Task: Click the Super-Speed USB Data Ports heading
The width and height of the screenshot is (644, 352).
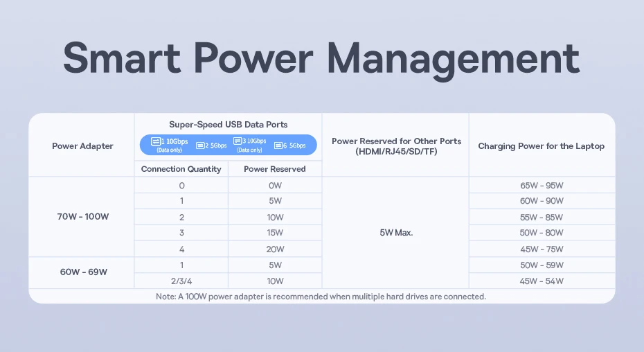Action: [x=228, y=125]
